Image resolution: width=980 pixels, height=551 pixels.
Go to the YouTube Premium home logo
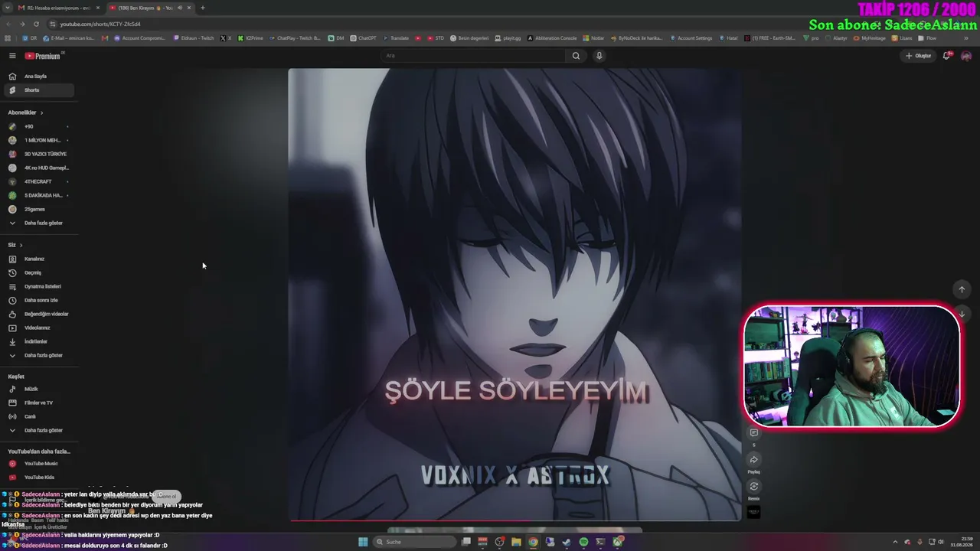[x=43, y=56]
